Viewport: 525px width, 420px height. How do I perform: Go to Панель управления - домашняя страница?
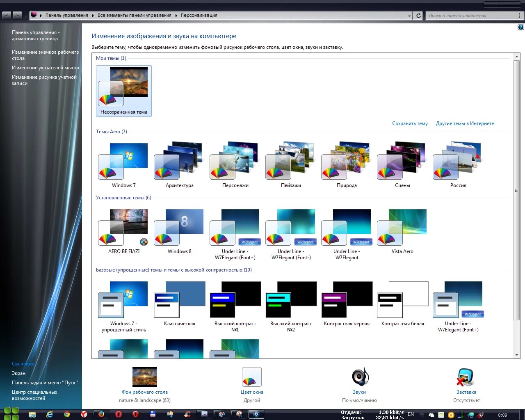coord(36,36)
